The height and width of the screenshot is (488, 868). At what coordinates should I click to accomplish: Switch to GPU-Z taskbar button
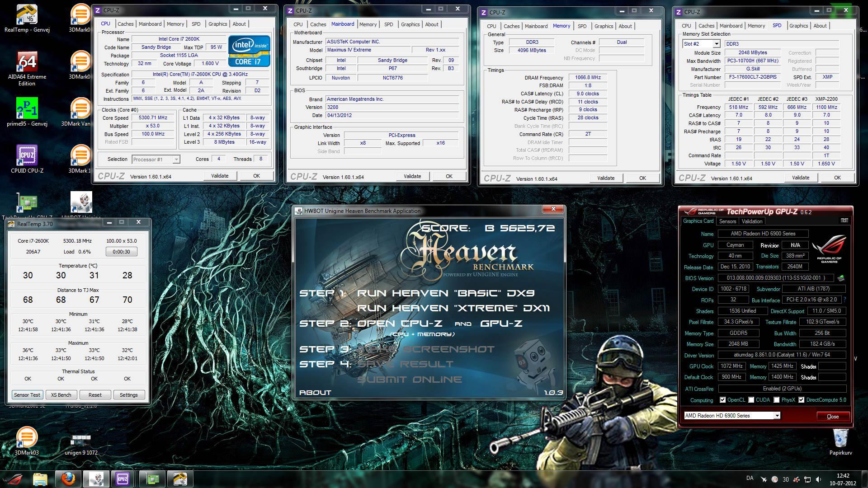point(152,479)
